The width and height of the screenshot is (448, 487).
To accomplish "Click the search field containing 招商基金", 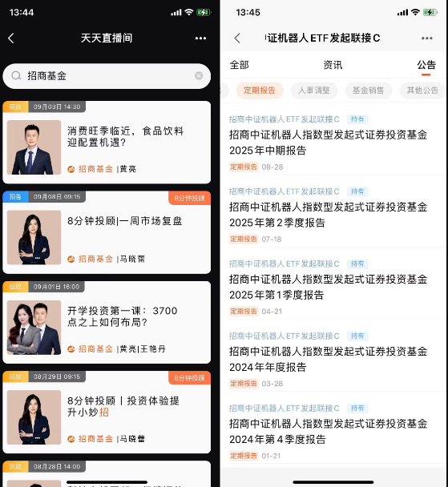I will (x=107, y=76).
